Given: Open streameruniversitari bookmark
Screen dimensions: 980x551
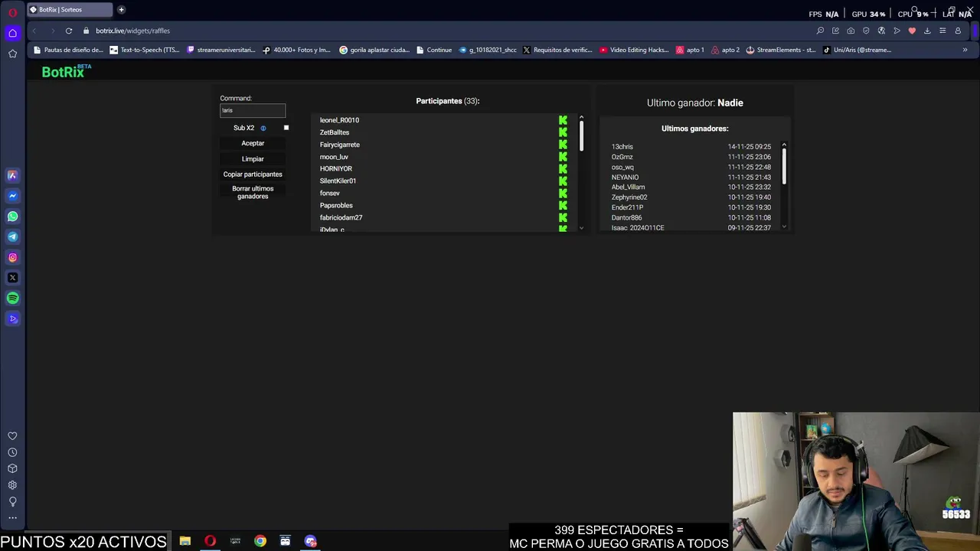Looking at the screenshot, I should (221, 50).
